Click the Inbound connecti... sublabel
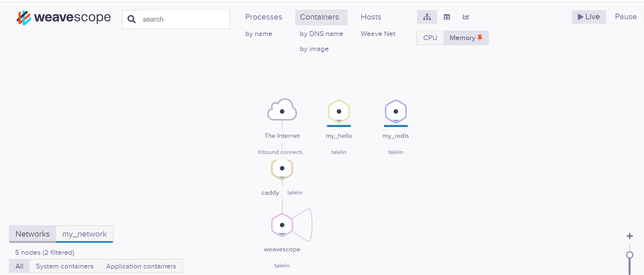The image size is (644, 275). point(282,152)
